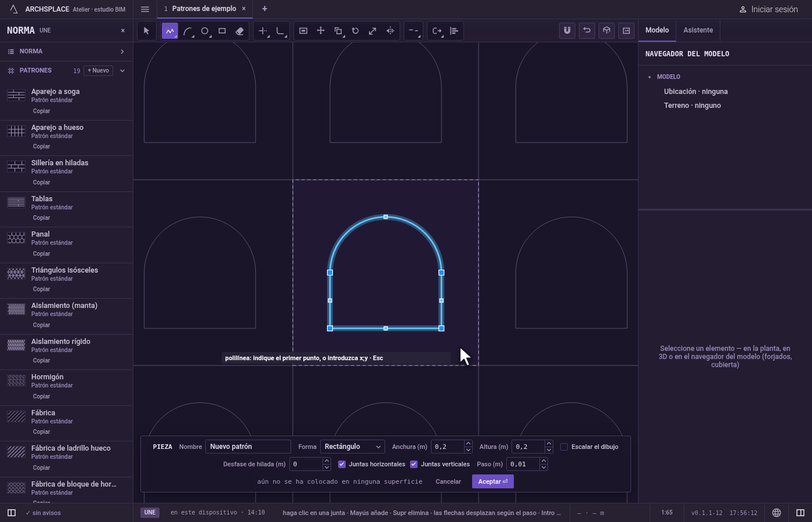812x522 pixels.
Task: Choose the scale tool
Action: (x=373, y=31)
